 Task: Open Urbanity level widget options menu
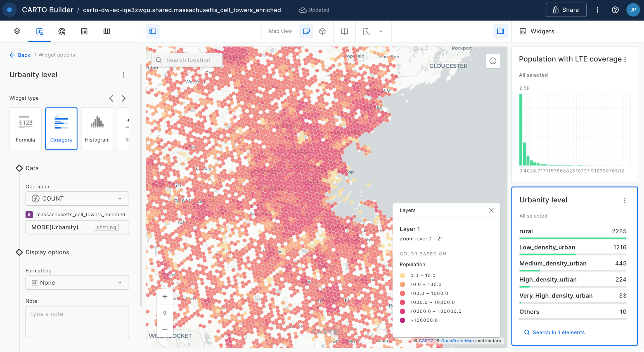[625, 200]
